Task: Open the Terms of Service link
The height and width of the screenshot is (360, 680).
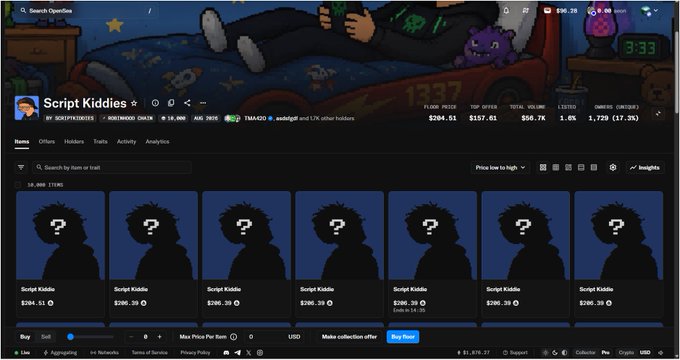Action: [150, 353]
